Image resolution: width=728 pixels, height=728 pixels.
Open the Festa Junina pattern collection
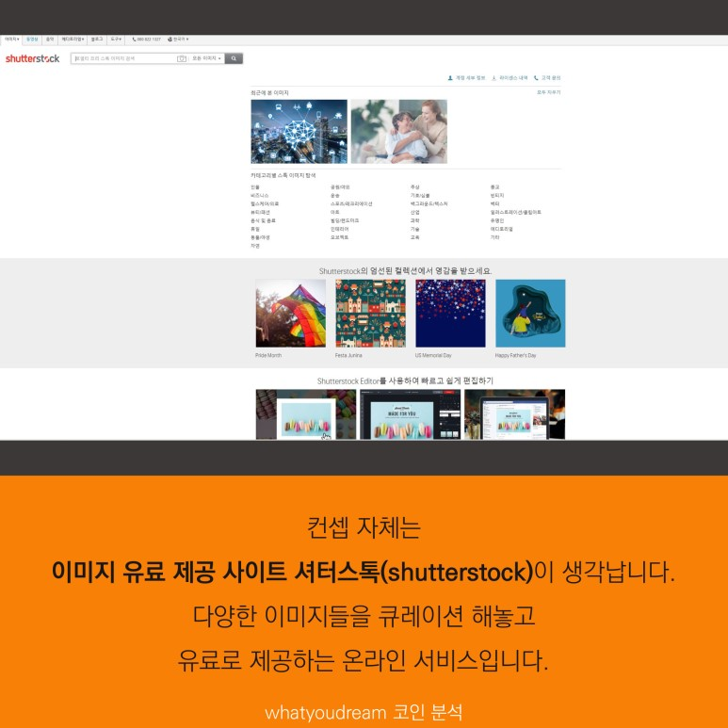point(370,314)
